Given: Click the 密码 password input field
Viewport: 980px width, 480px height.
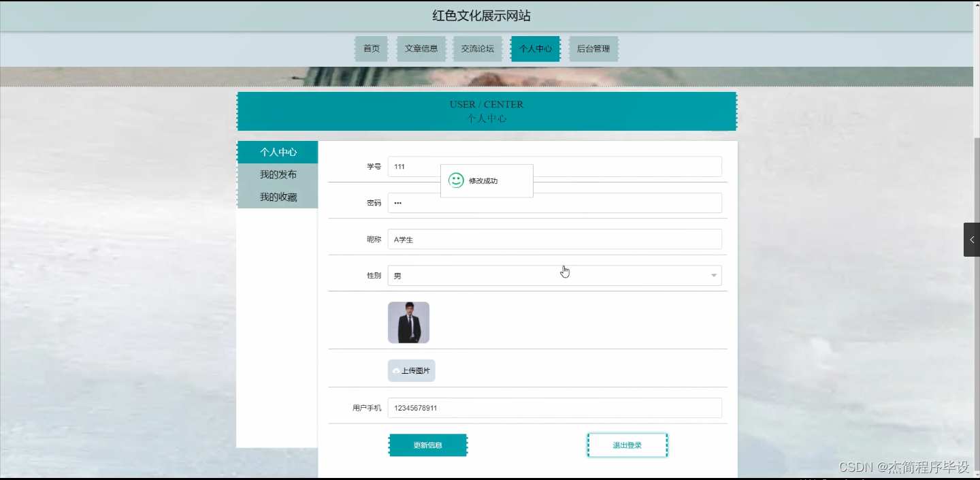Looking at the screenshot, I should 555,202.
